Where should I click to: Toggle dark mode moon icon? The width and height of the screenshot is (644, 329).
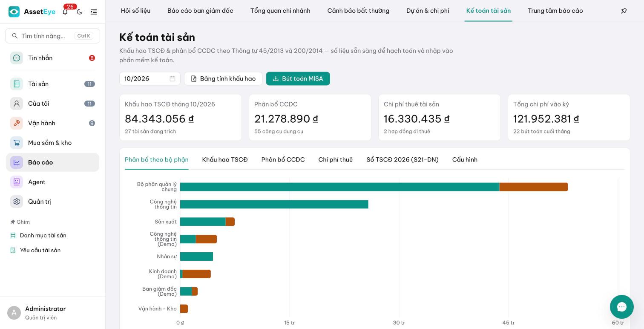[80, 12]
